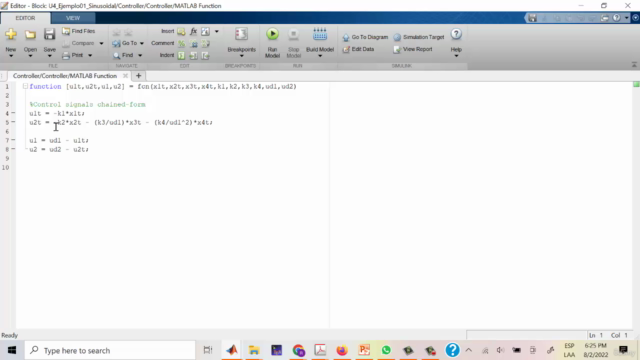Expand the New dropdown arrow
Image resolution: width=640 pixels, height=360 pixels.
[11, 56]
